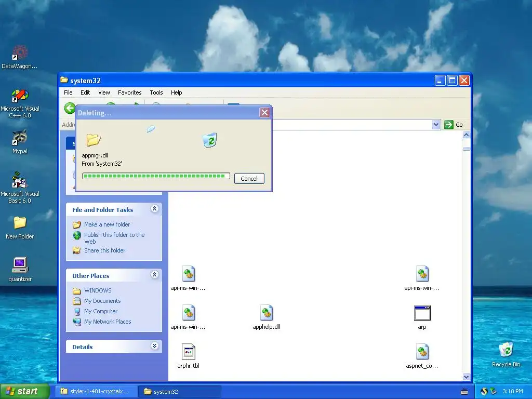Open the address bar dropdown arrow
This screenshot has height=399, width=532.
[436, 125]
